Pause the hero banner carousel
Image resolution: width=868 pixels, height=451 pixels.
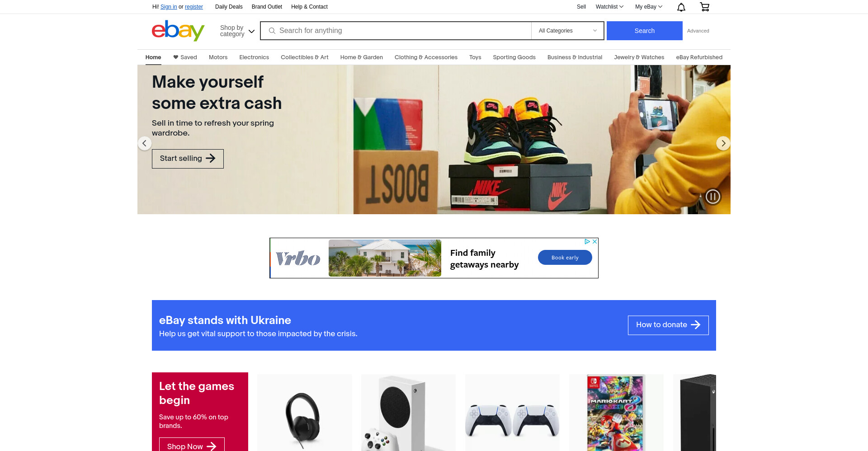pos(713,196)
